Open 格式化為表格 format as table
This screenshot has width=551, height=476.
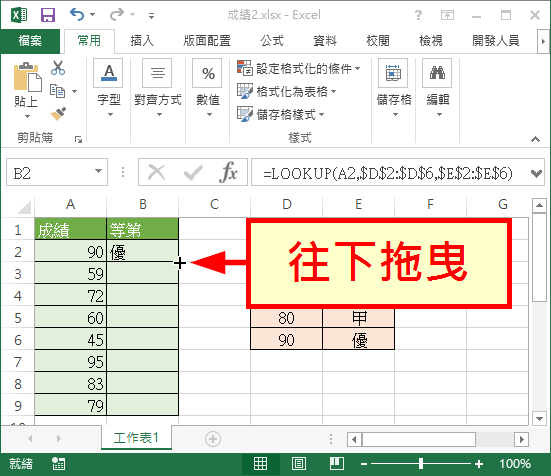click(x=287, y=92)
